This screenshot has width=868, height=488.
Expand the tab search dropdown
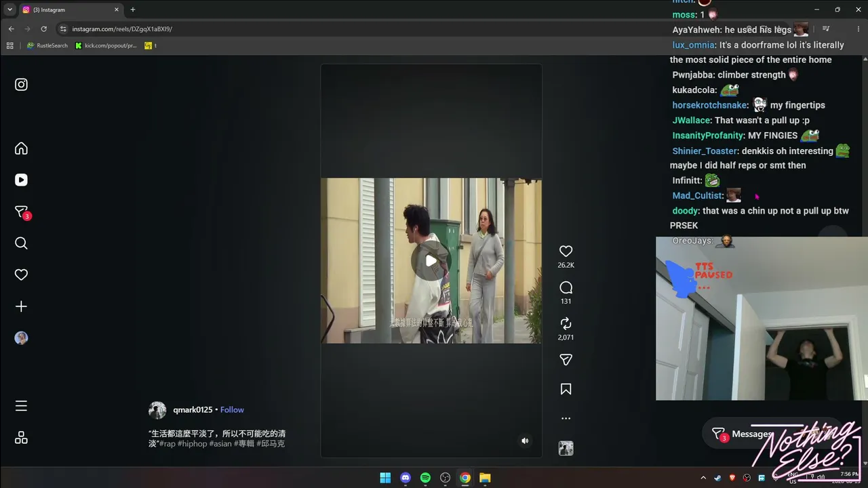click(x=9, y=9)
